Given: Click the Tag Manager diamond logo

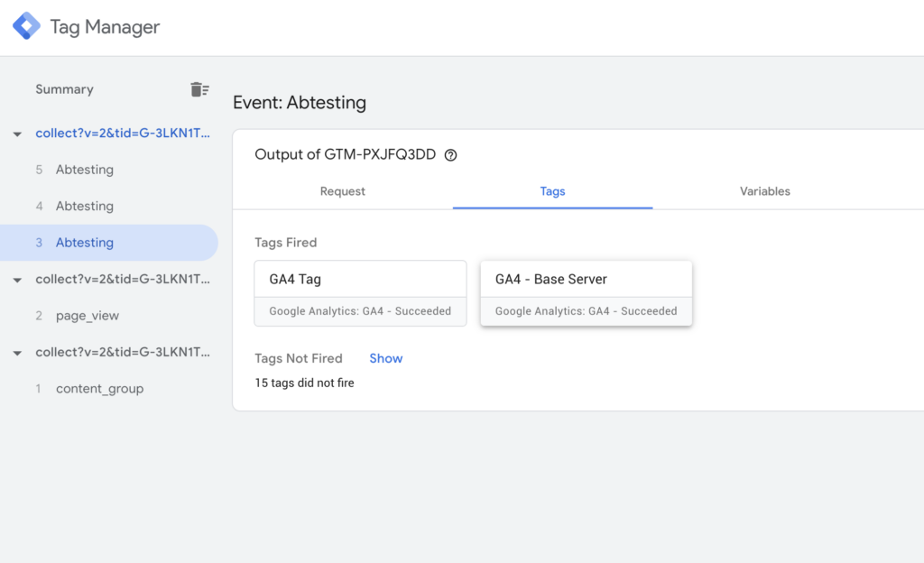Looking at the screenshot, I should (x=26, y=26).
